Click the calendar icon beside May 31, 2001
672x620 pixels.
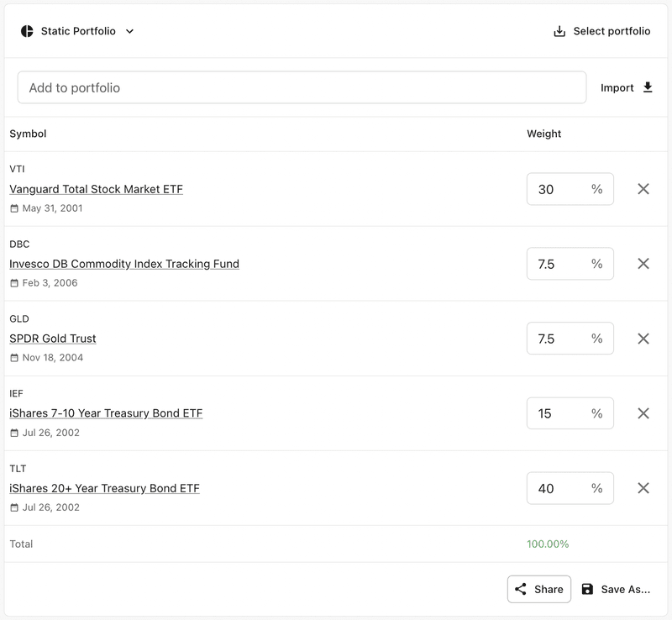coord(14,208)
